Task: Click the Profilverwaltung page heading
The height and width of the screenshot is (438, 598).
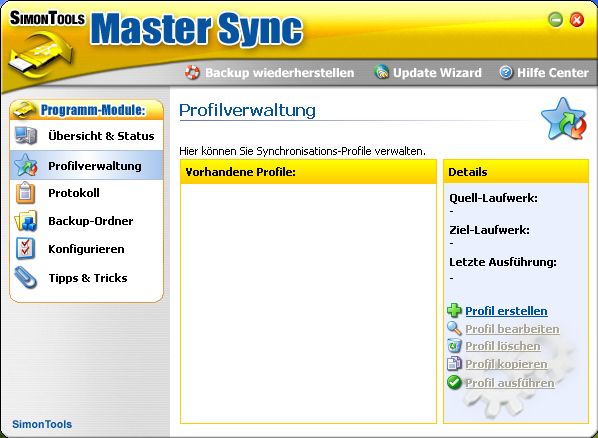Action: (247, 110)
